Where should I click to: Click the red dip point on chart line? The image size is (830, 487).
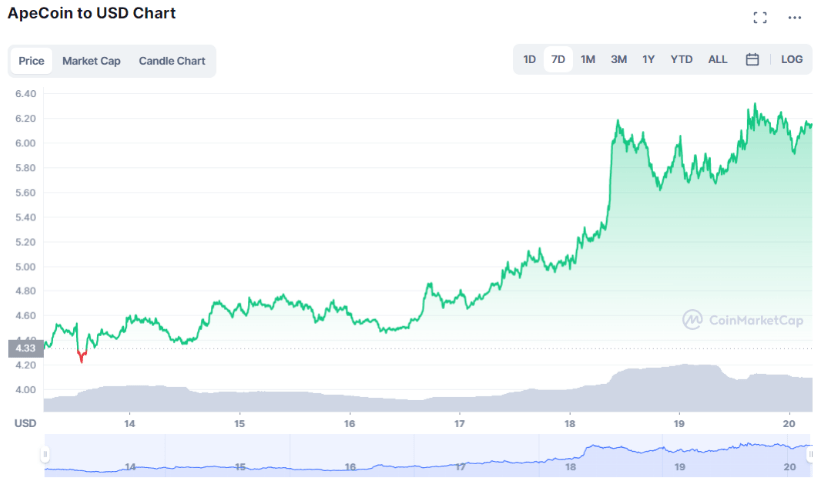(81, 357)
